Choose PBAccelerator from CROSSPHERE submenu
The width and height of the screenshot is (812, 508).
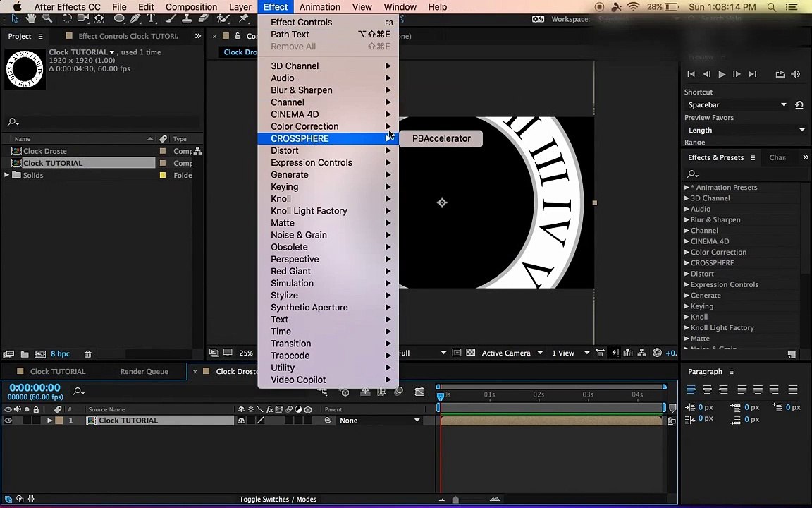pyautogui.click(x=441, y=138)
